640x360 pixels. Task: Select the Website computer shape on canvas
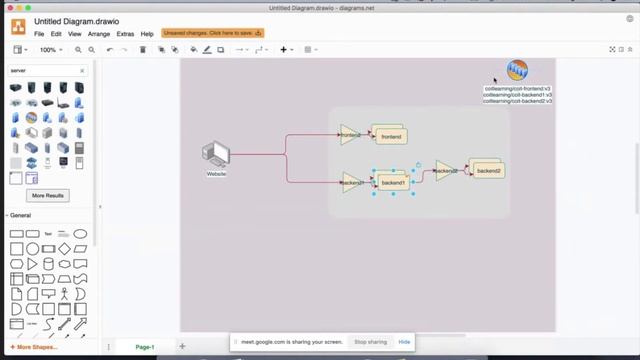(x=216, y=154)
